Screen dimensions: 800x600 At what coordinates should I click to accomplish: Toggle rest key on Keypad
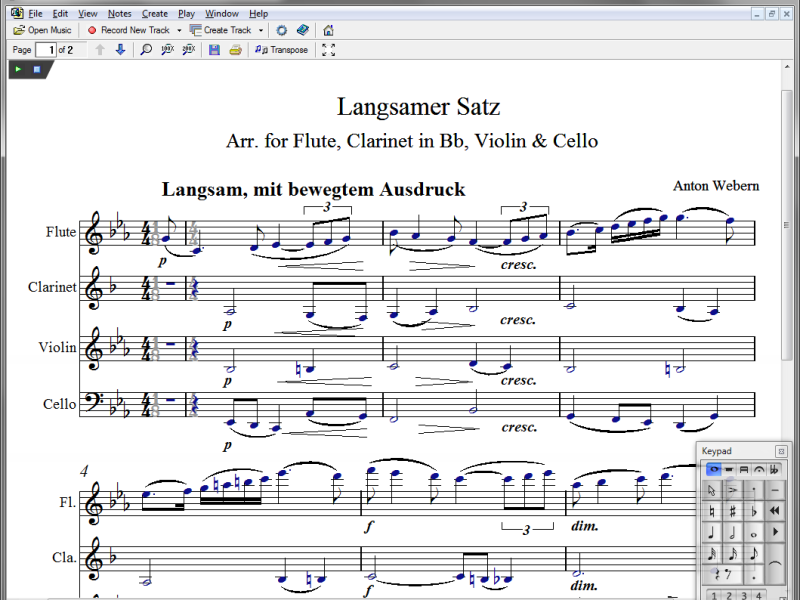pos(722,575)
